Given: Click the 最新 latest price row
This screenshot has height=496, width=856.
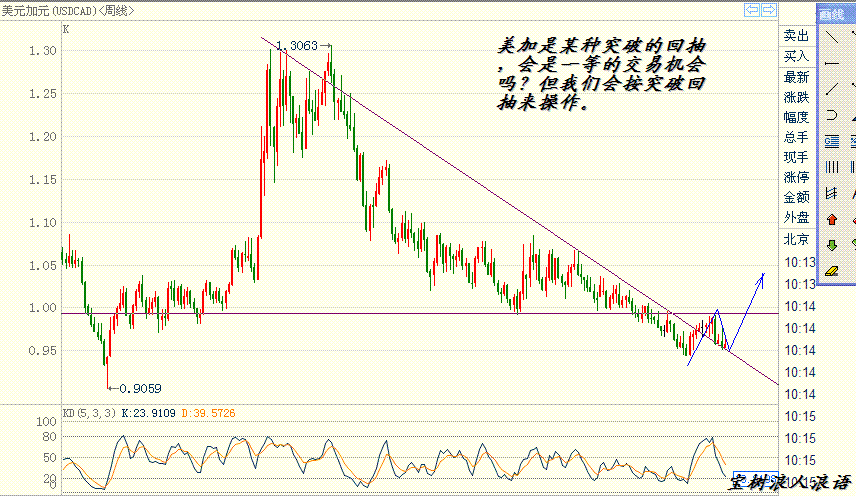Looking at the screenshot, I should [796, 77].
